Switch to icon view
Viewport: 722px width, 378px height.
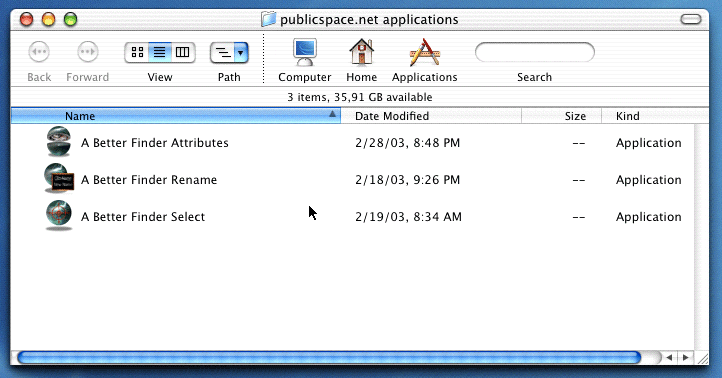pyautogui.click(x=137, y=52)
